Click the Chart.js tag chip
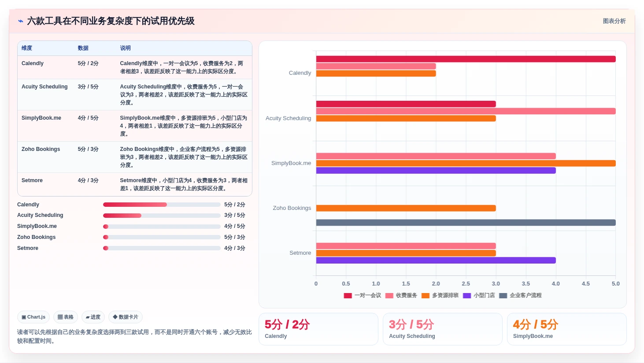 (33, 317)
